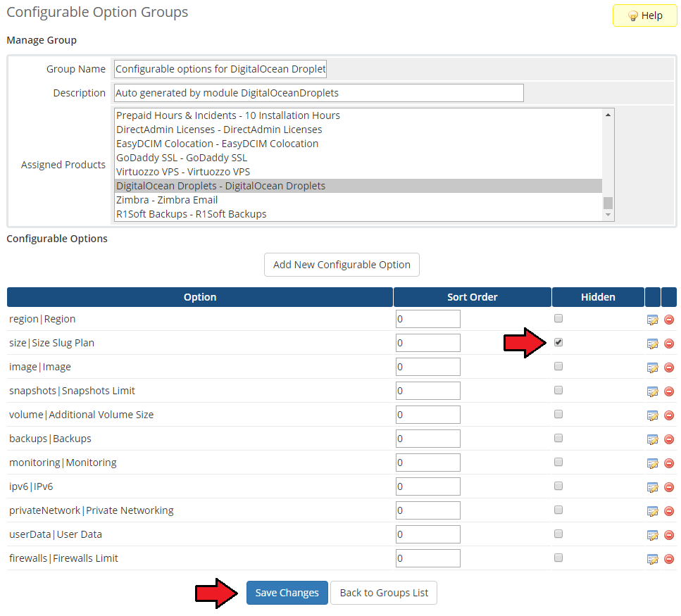Select Virtuozzo VPS in Assigned Products
Screen dimensions: 681x616
358,172
